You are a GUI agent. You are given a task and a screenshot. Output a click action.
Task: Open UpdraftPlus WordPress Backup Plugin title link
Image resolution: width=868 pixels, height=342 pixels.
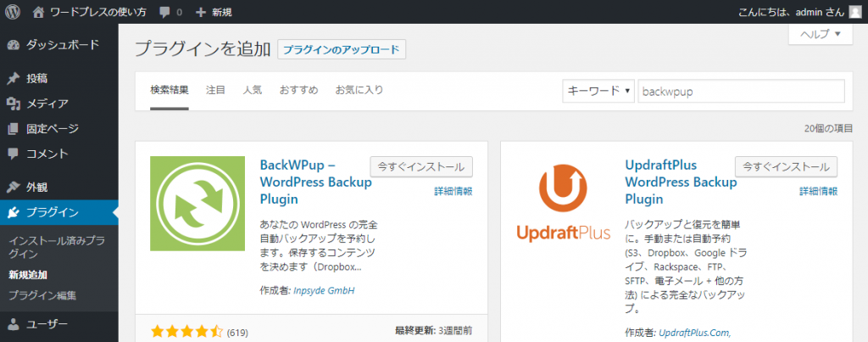[x=681, y=182]
